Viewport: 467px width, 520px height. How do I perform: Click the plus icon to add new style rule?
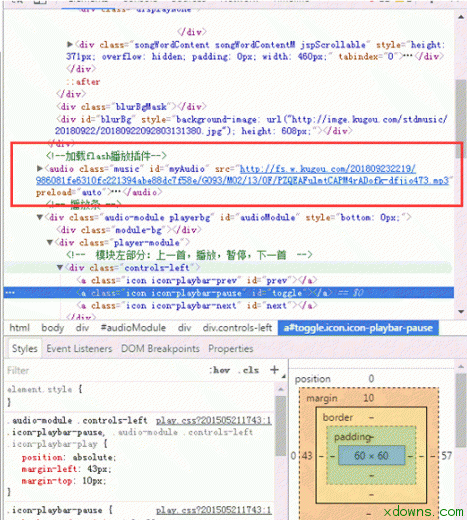coord(274,370)
